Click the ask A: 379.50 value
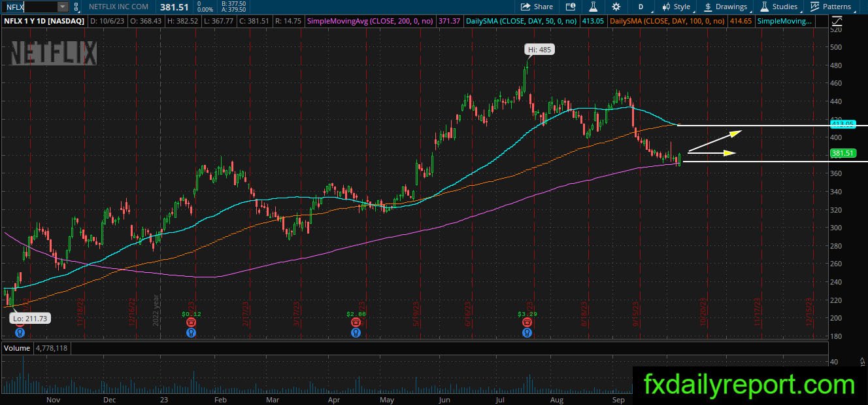 coord(234,10)
